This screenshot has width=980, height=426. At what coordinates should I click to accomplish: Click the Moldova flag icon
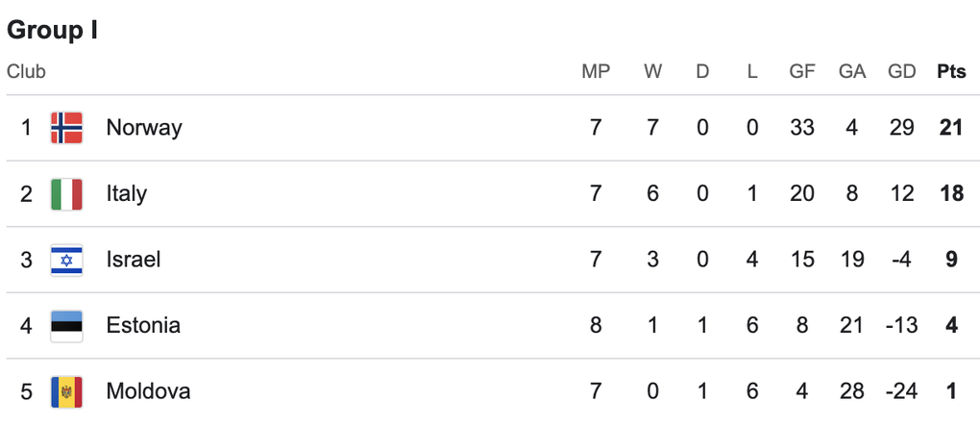[66, 391]
